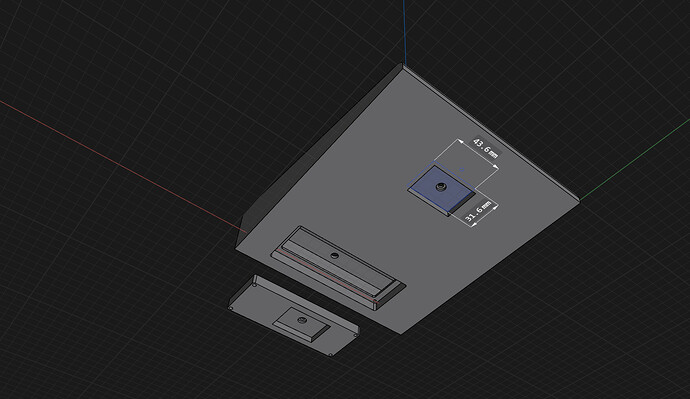Select the left corner hole of the cover plate

tap(231, 308)
